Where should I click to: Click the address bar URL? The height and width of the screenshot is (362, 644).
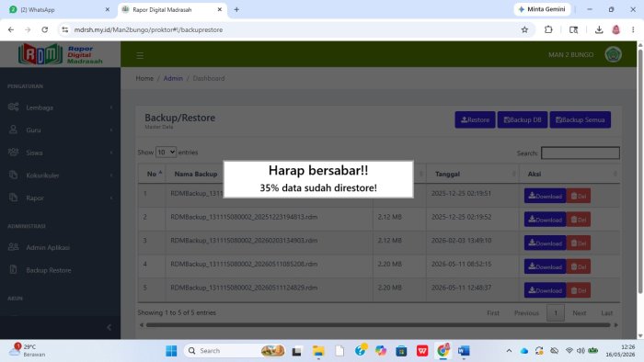click(148, 29)
